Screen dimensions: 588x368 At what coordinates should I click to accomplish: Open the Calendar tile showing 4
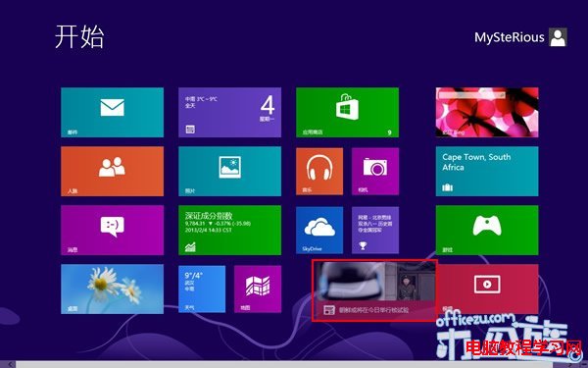click(x=230, y=112)
